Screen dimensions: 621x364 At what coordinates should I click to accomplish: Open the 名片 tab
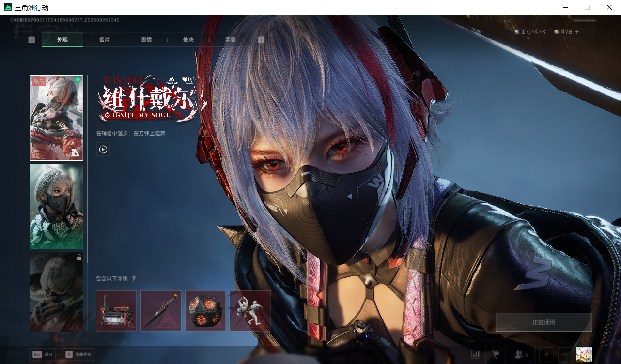tap(104, 40)
